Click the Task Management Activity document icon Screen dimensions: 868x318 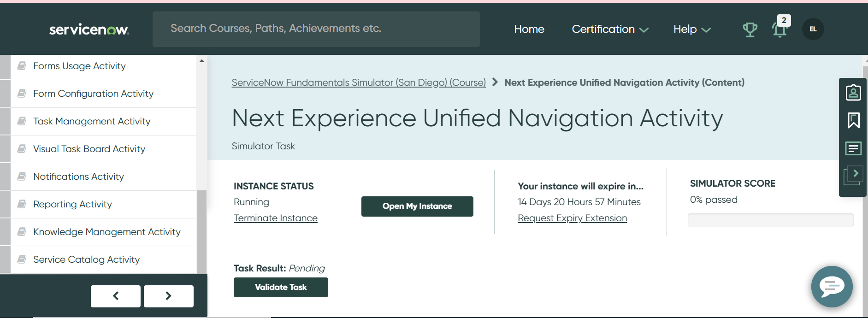coord(22,121)
